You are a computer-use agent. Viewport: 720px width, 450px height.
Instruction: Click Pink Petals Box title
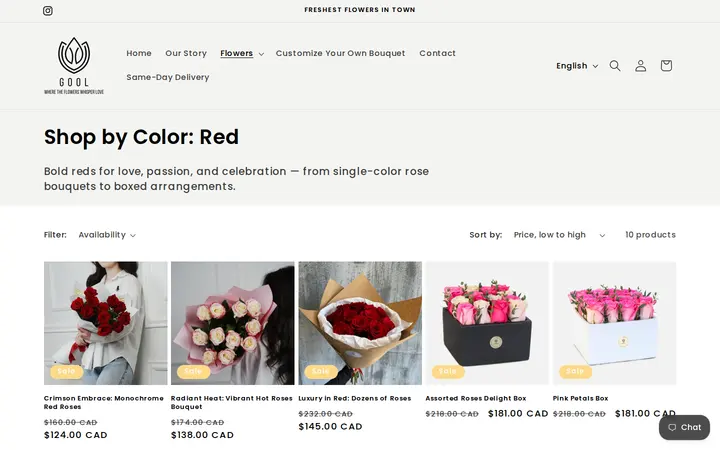point(580,398)
